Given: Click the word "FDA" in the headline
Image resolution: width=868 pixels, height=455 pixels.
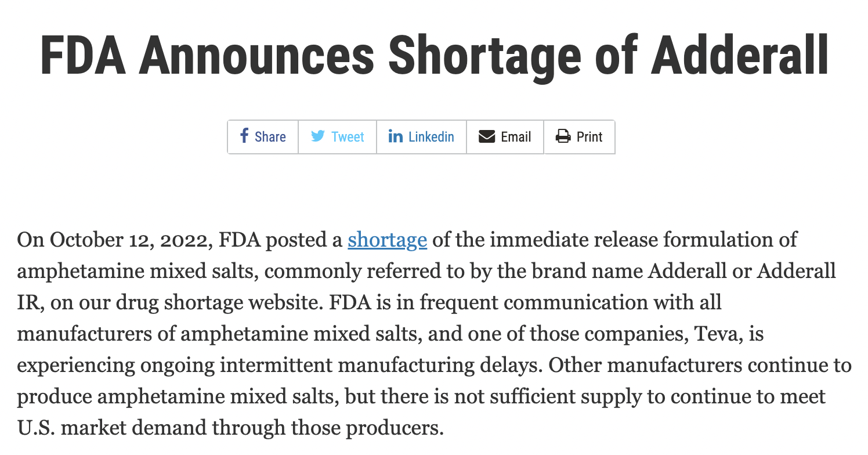Looking at the screenshot, I should (x=83, y=56).
